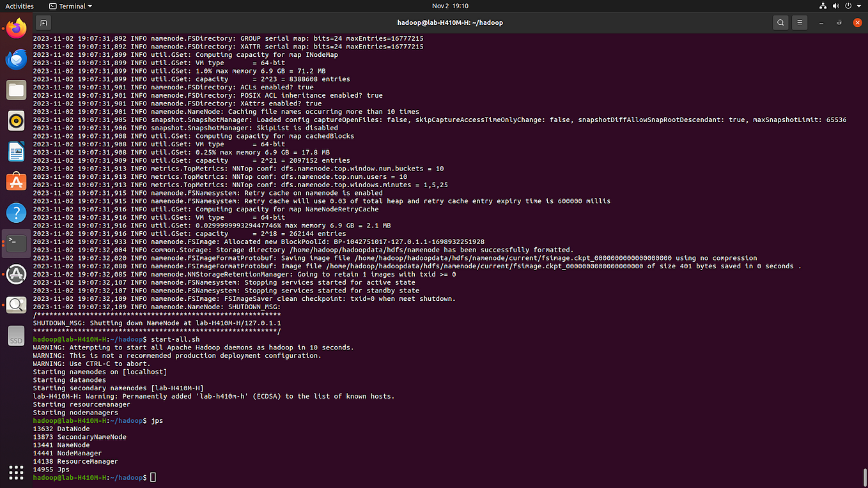Click the power status icon
The width and height of the screenshot is (868, 488).
click(849, 6)
